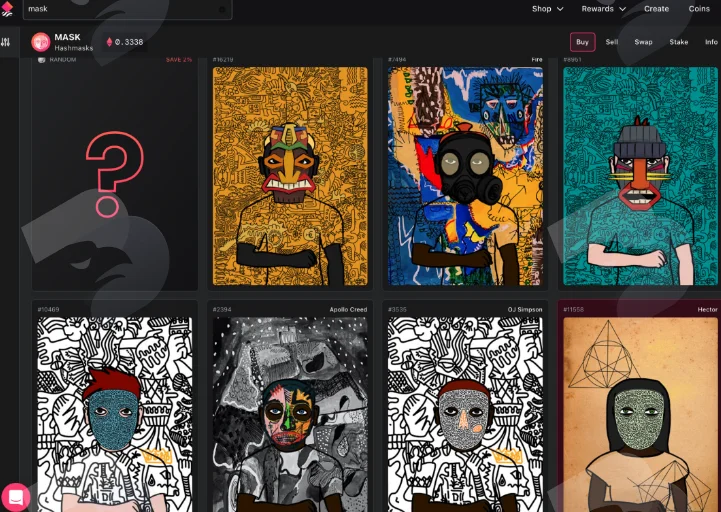Image resolution: width=721 pixels, height=512 pixels.
Task: Expand the Shop dropdown menu
Action: coord(547,9)
